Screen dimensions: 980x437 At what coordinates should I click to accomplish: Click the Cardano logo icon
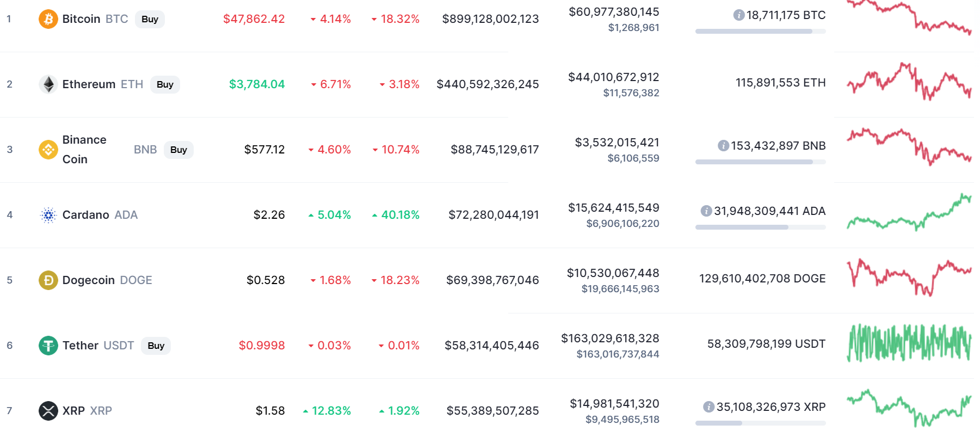pyautogui.click(x=48, y=215)
